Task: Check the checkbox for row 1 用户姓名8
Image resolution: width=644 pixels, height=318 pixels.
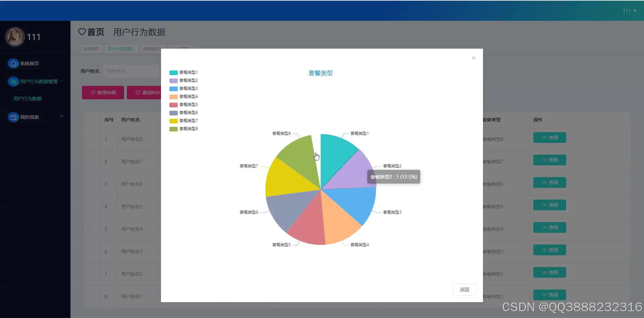Action: pos(90,139)
